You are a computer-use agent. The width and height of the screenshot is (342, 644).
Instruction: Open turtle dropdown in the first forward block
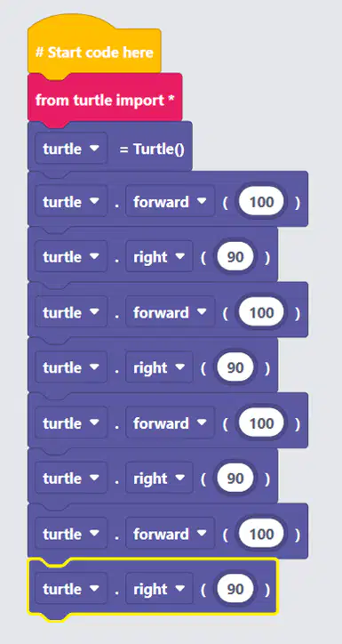[71, 202]
